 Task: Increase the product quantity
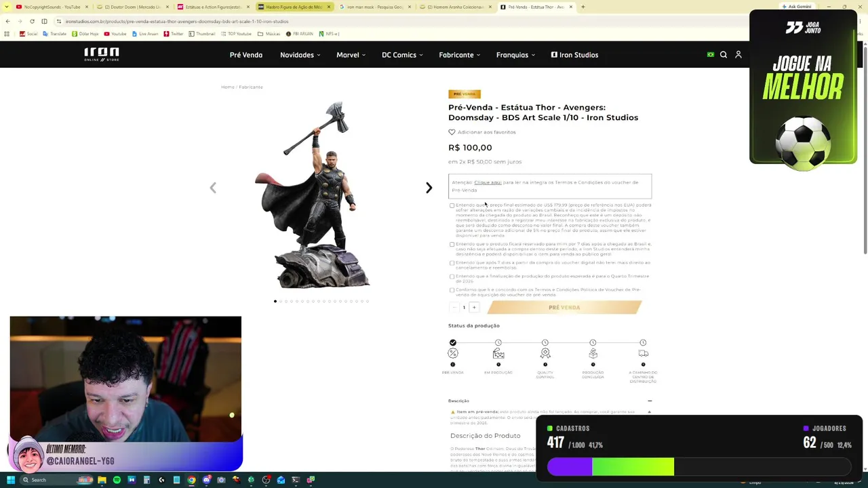[474, 308]
